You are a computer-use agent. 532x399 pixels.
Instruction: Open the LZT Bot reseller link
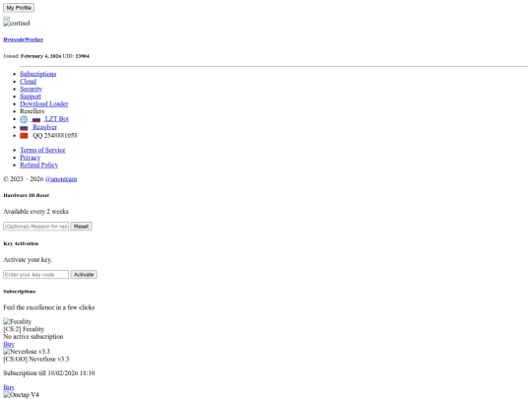tap(57, 119)
